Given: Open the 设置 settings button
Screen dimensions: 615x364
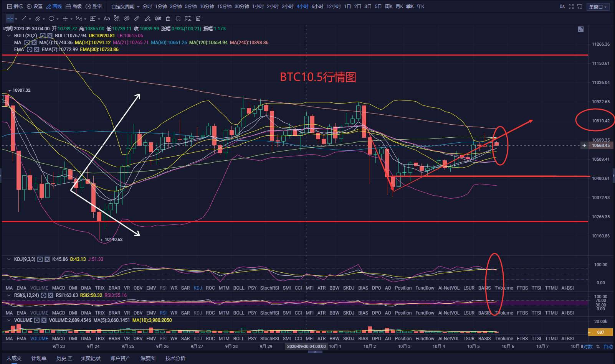Looking at the screenshot, I should click(35, 7).
